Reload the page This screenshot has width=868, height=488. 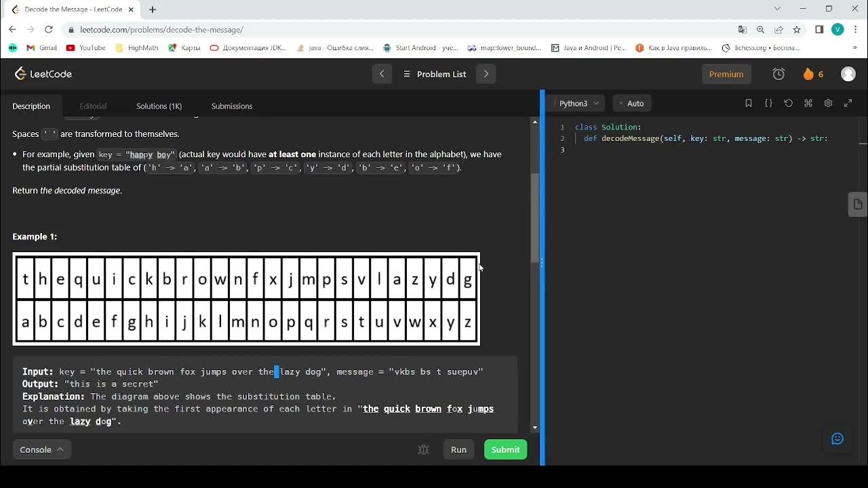(x=48, y=29)
